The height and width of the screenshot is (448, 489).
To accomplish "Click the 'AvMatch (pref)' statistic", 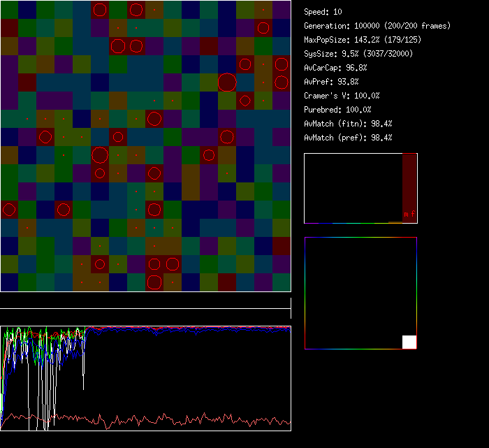I will pyautogui.click(x=348, y=138).
